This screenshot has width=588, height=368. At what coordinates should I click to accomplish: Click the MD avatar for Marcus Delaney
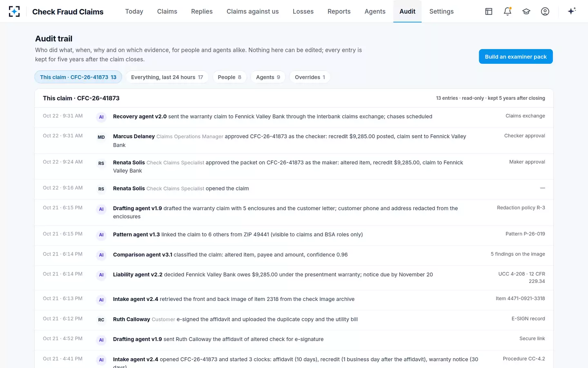[101, 137]
